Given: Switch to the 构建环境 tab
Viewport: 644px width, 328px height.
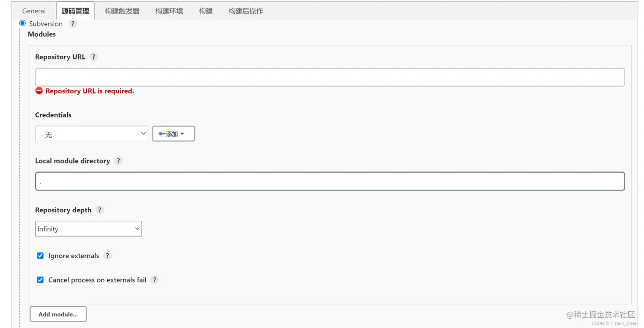Looking at the screenshot, I should 169,11.
